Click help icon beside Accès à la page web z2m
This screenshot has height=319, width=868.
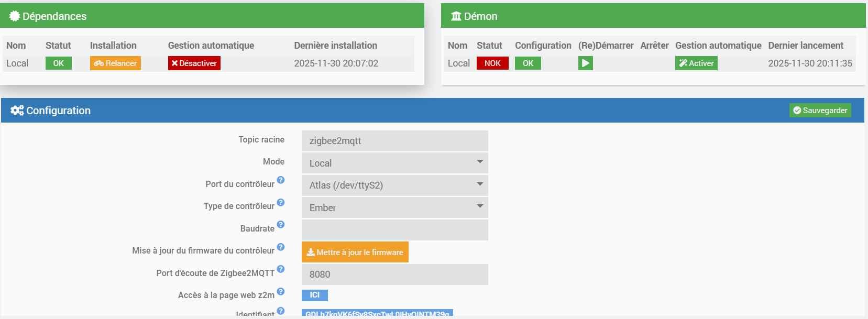tap(281, 291)
